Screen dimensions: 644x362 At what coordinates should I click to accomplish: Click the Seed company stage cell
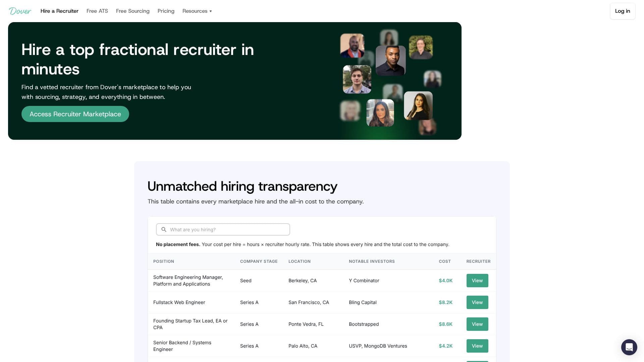tap(246, 281)
